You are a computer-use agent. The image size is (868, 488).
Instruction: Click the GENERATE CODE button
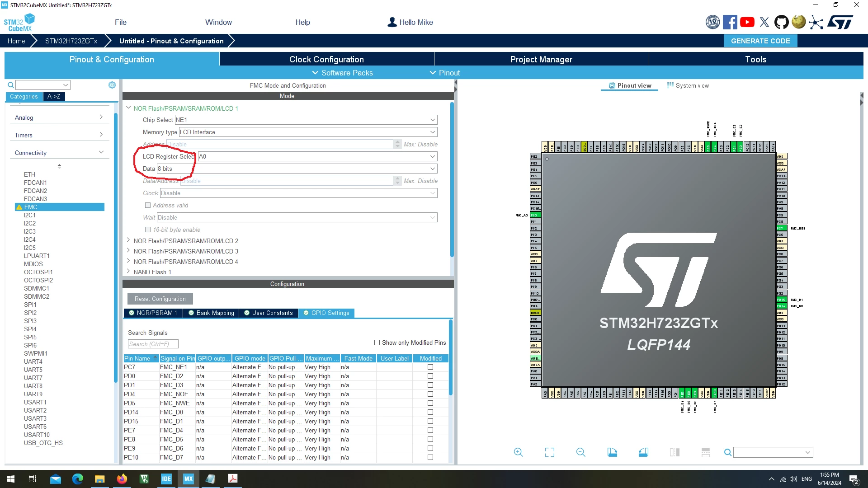[x=760, y=41]
